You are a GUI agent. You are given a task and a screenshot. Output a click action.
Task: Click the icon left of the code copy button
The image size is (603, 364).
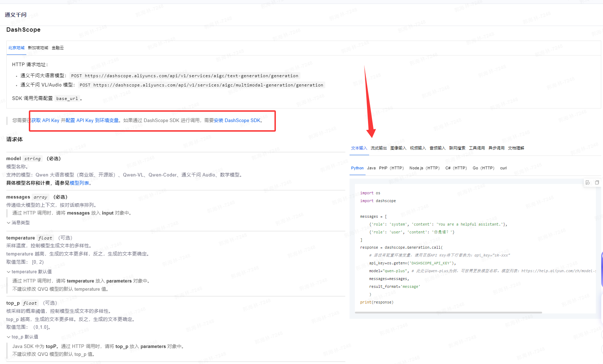click(588, 183)
